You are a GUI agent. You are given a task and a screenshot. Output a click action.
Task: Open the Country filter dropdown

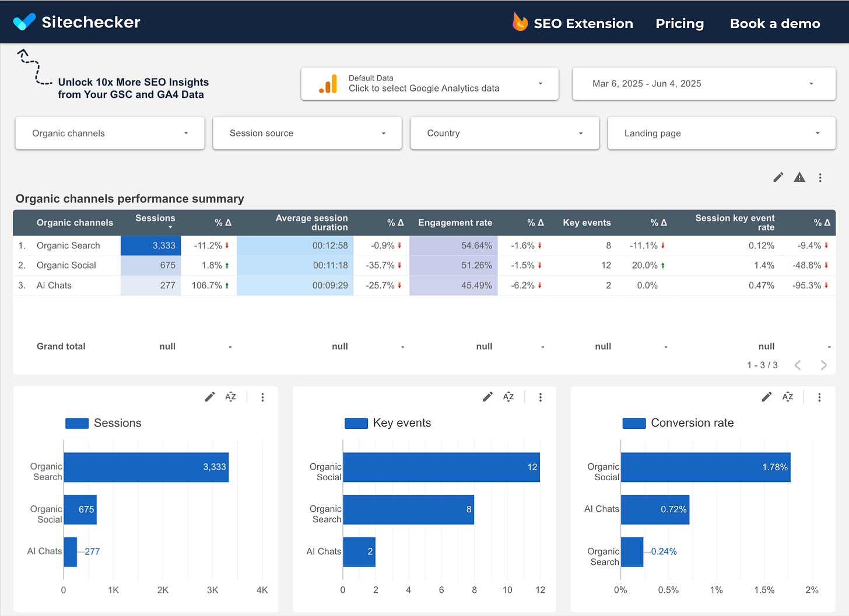click(x=505, y=133)
